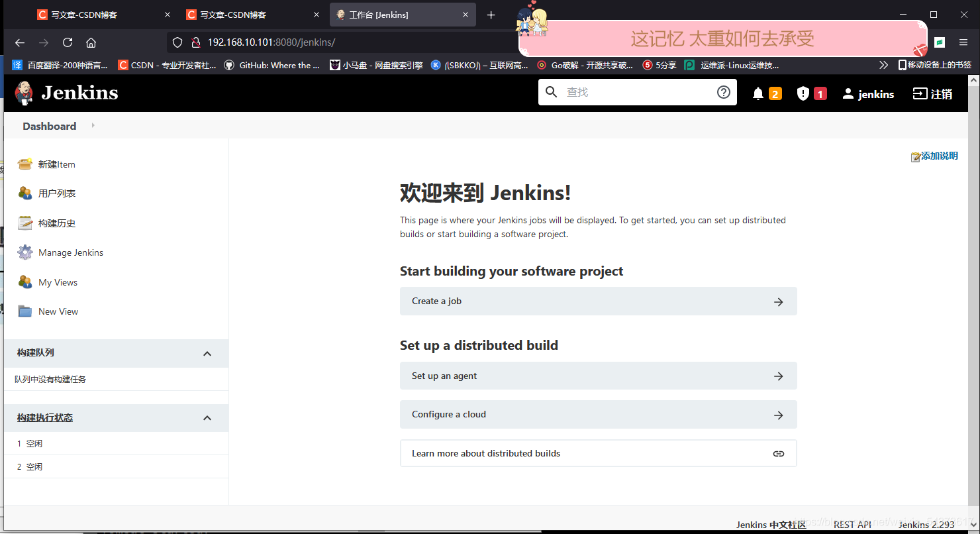Open a new browser tab plus

coord(491,15)
